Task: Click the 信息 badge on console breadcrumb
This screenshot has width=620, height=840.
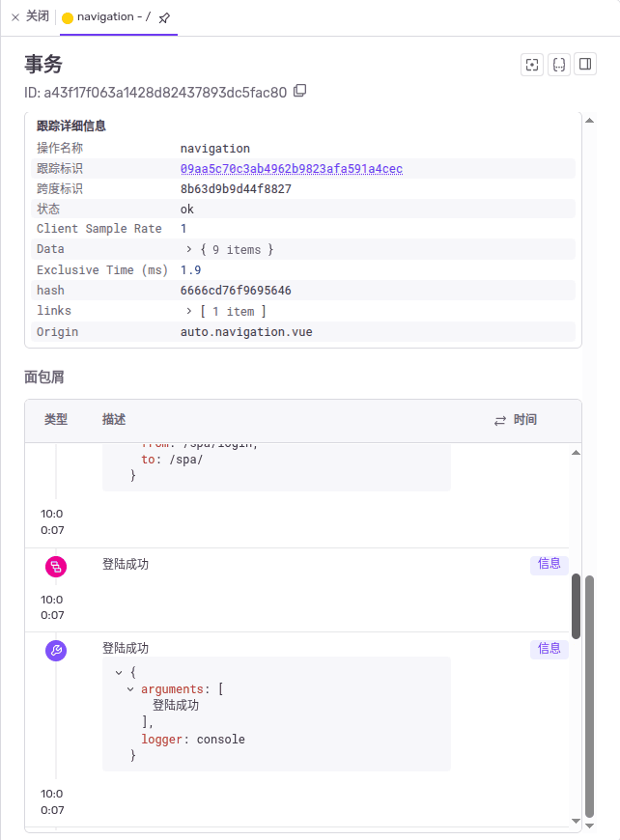Action: [x=549, y=649]
